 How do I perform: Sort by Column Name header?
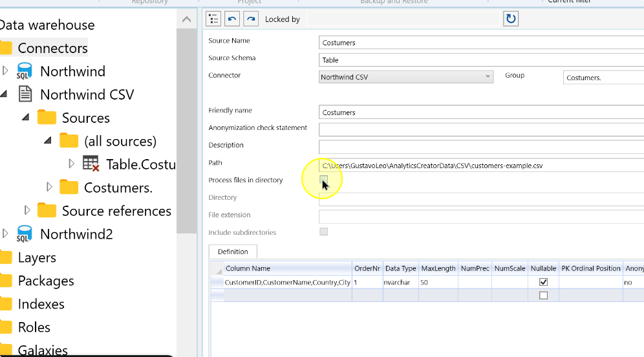[x=288, y=268]
